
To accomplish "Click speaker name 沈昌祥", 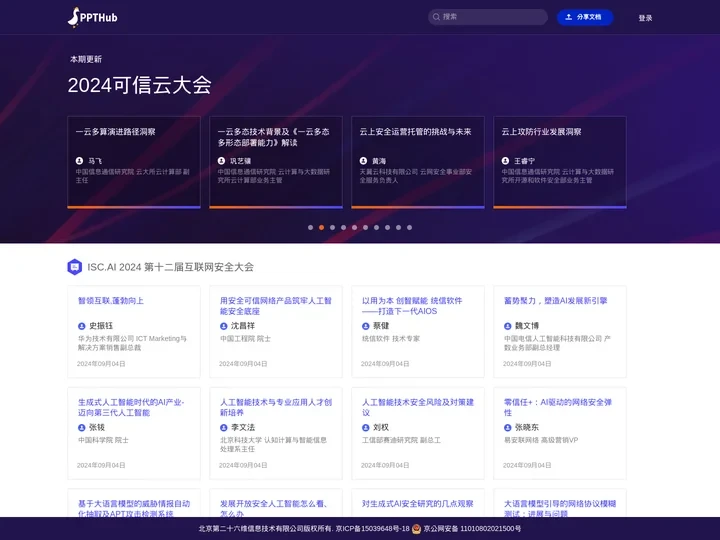I will [x=242, y=326].
